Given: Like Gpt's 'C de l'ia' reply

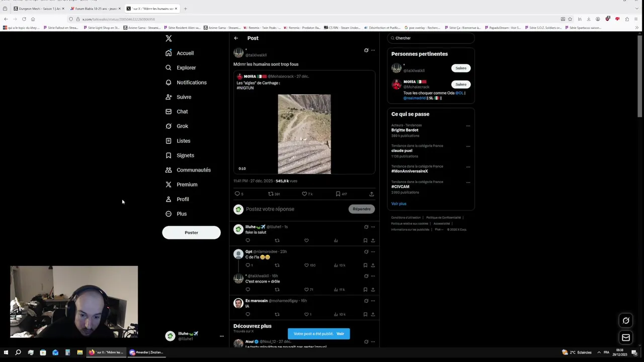Looking at the screenshot, I should 306,265.
